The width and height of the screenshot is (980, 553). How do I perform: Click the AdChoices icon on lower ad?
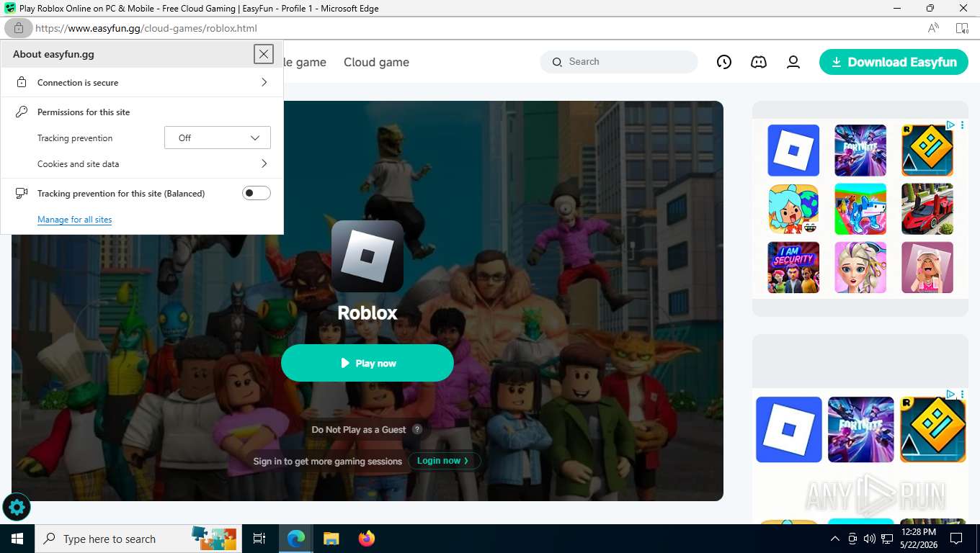(950, 394)
